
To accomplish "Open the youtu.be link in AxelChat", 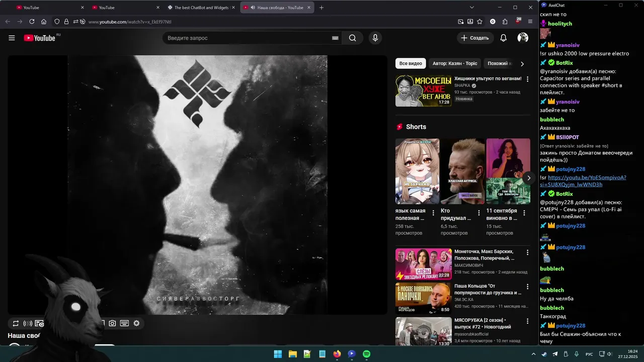I will 583,181.
